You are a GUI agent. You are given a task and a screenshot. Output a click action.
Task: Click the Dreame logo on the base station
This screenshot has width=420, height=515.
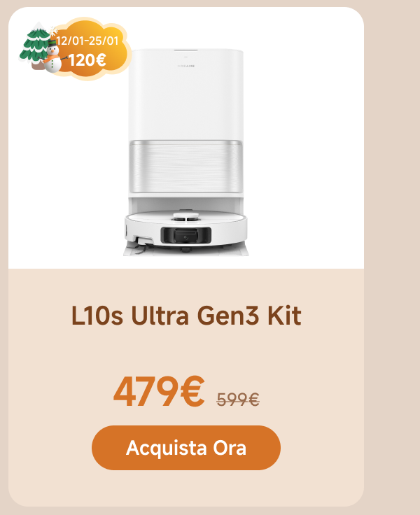pos(186,66)
